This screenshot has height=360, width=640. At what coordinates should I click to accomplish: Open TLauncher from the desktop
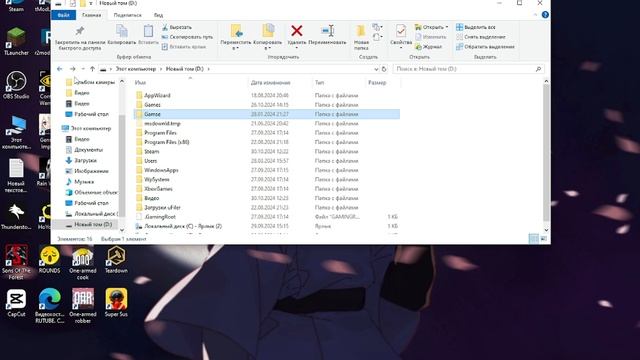tap(16, 41)
